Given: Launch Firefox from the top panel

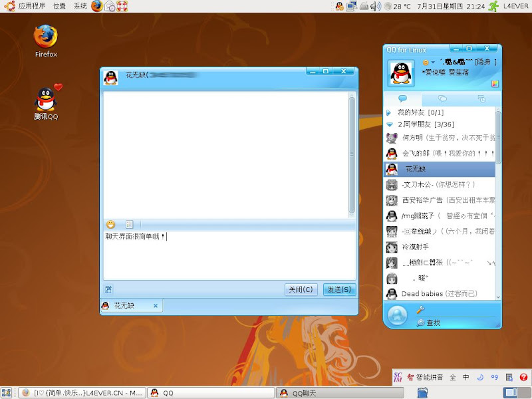Looking at the screenshot, I should (x=97, y=6).
